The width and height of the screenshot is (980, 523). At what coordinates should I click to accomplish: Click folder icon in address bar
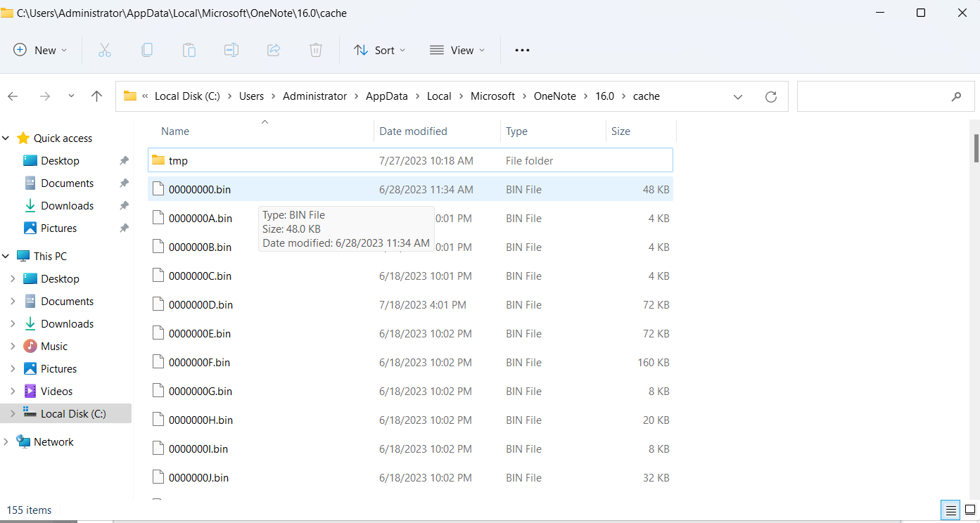click(x=129, y=96)
